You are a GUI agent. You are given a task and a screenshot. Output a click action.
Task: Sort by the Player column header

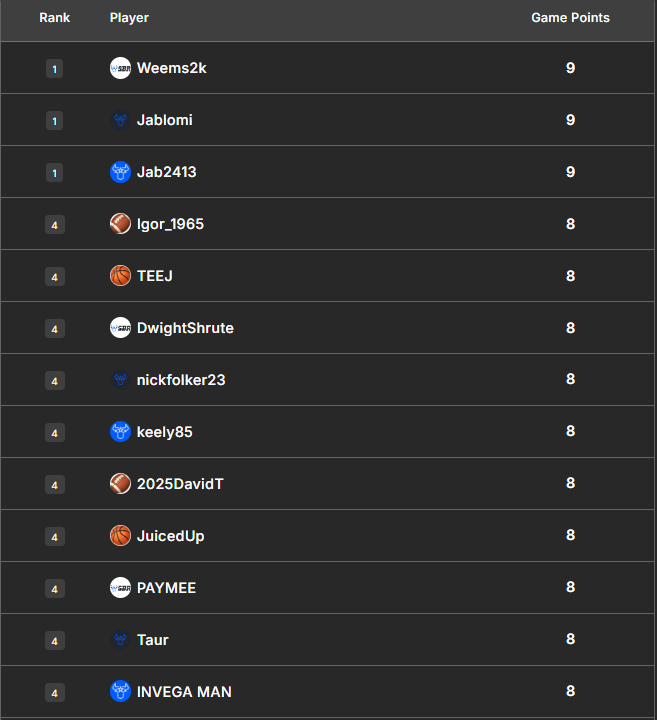click(x=129, y=18)
